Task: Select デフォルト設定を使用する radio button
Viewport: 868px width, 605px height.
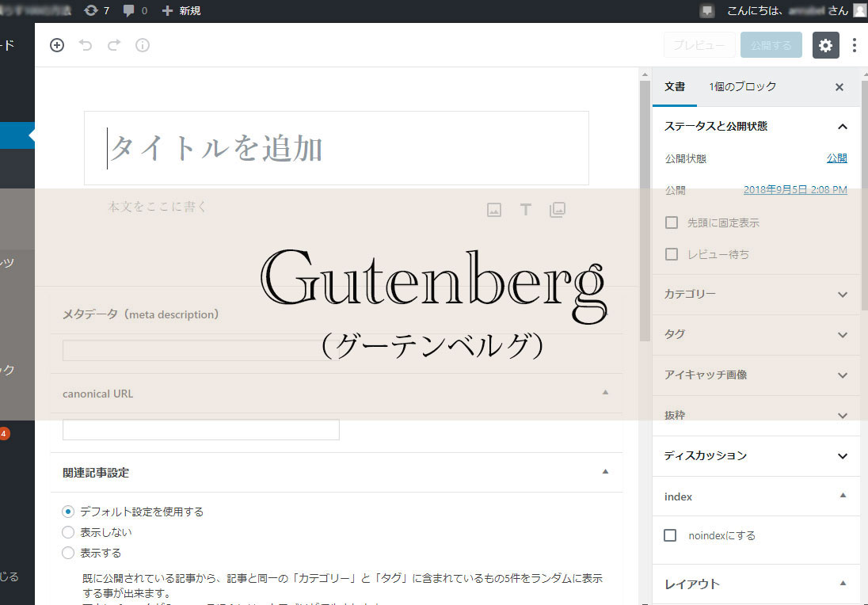Action: 68,512
